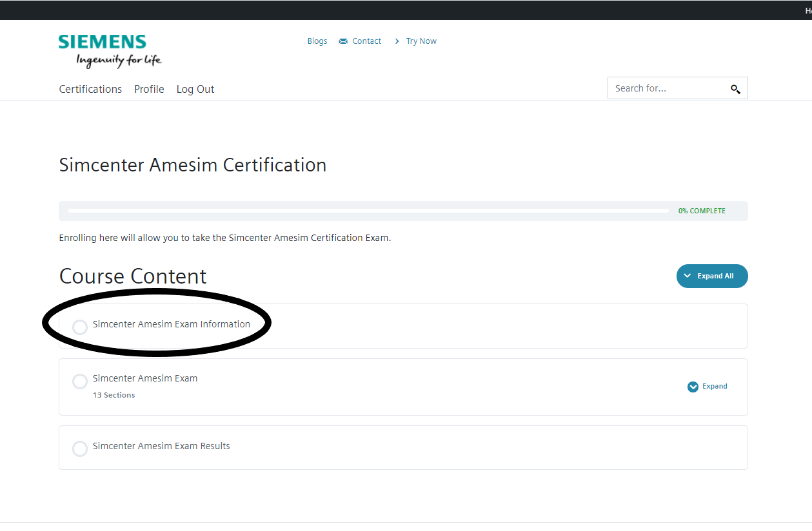Click the H item in the top black bar
The image size is (812, 531).
point(807,10)
